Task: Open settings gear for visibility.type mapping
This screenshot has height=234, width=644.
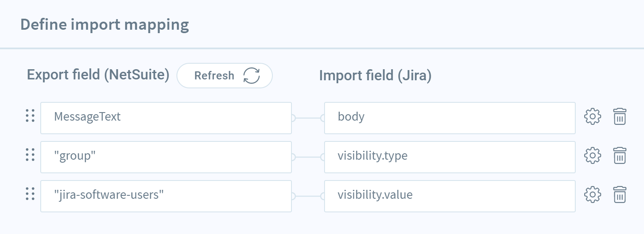Action: (593, 156)
